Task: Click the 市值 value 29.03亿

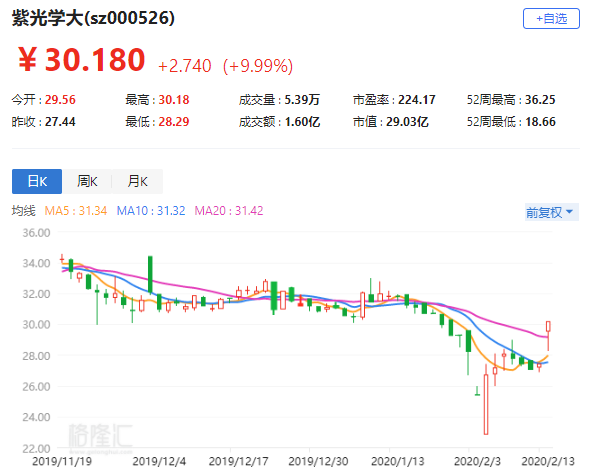Action: click(x=407, y=122)
